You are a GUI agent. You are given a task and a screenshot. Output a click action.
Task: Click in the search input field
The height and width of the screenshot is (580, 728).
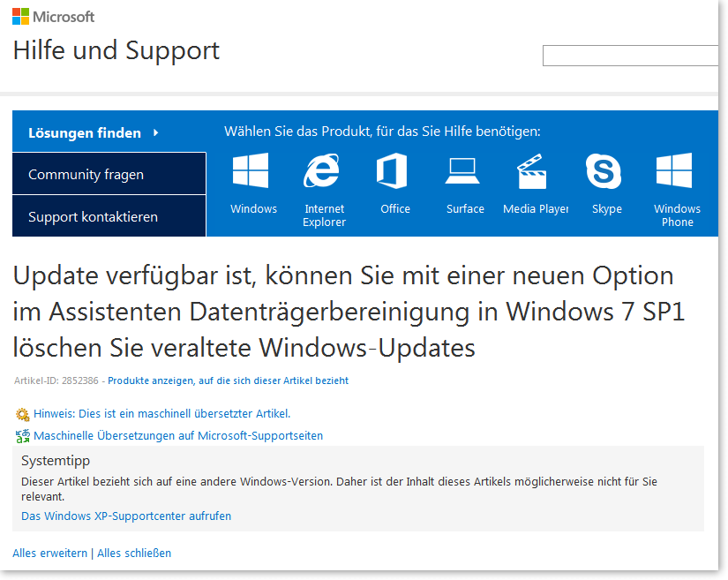coord(630,56)
